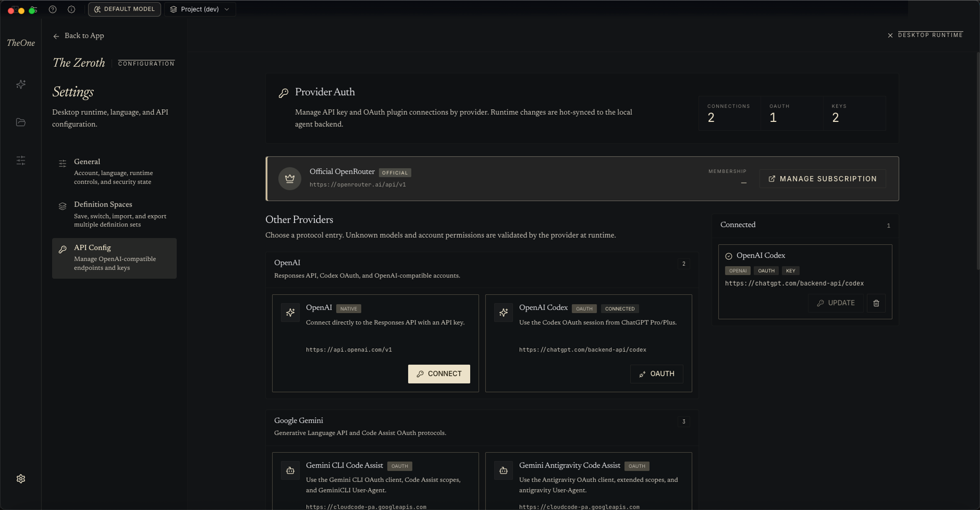Click the OAUTH tag in Connected panel
The image size is (980, 510).
(x=766, y=271)
